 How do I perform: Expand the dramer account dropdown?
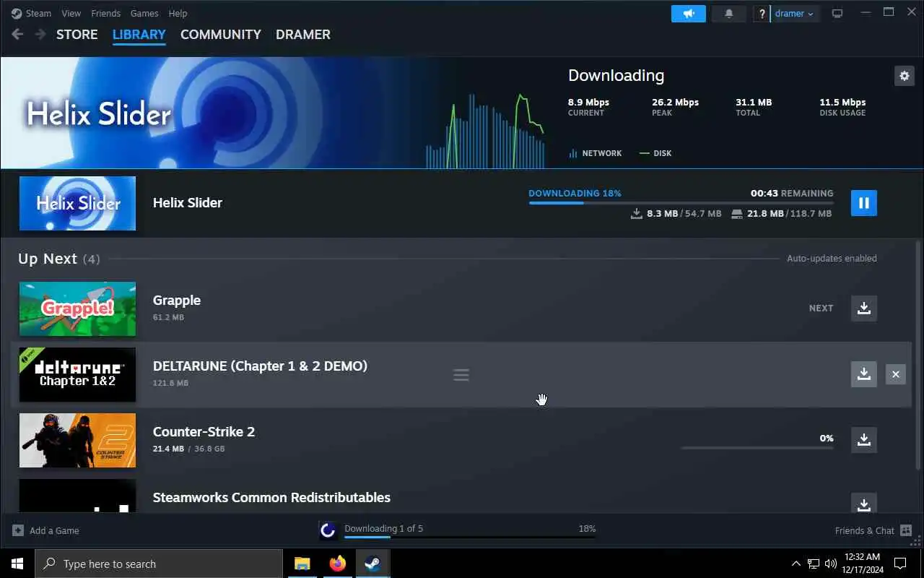(795, 14)
